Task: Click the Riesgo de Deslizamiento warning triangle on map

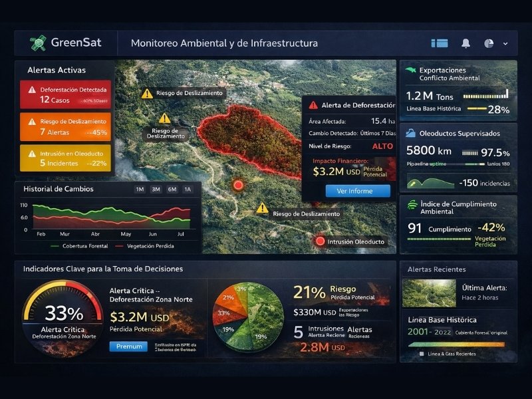Action: (148, 92)
